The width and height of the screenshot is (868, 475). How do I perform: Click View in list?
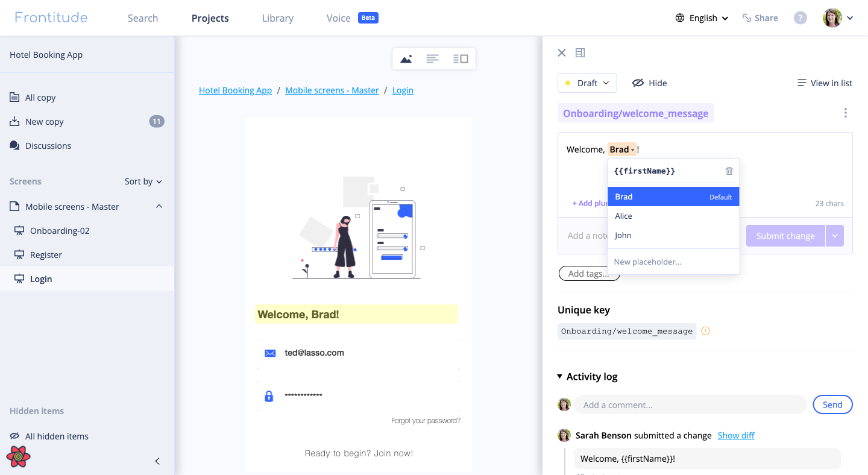(x=825, y=83)
